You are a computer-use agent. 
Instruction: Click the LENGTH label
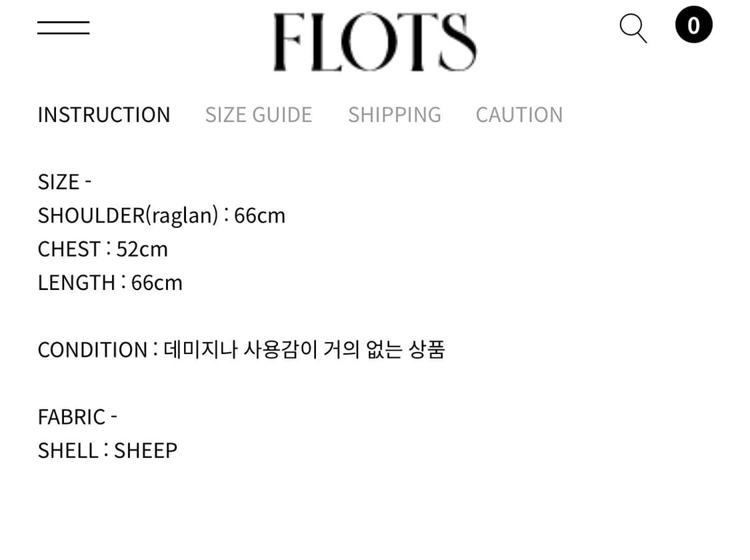[x=76, y=283]
